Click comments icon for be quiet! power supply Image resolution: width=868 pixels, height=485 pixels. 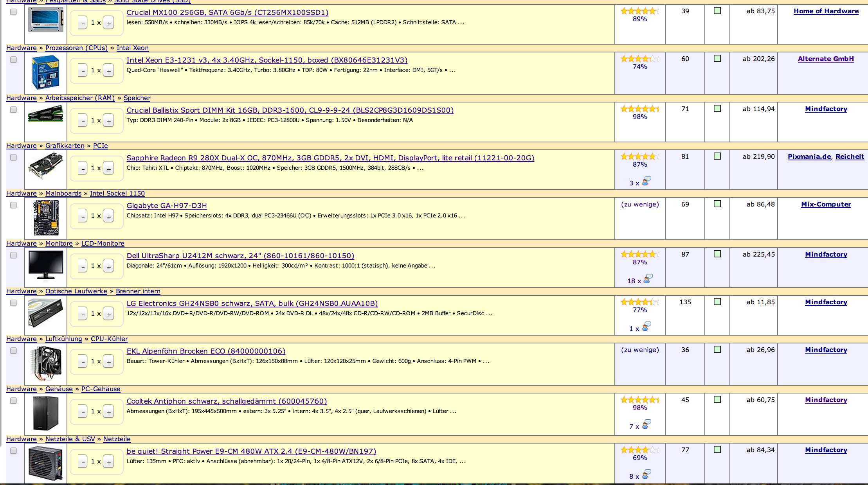click(x=646, y=475)
